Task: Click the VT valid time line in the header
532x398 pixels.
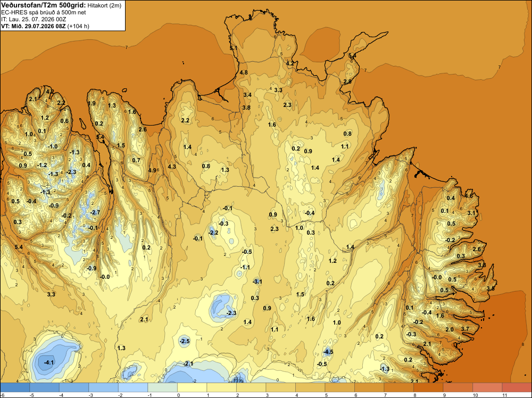Action: pos(45,26)
